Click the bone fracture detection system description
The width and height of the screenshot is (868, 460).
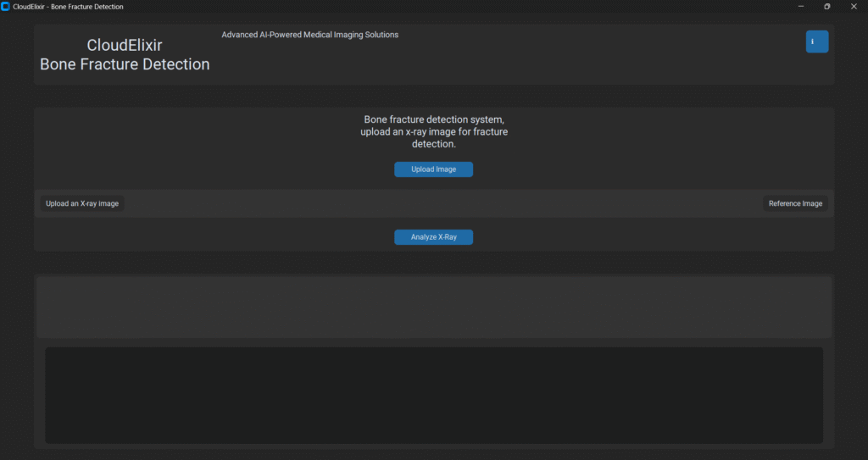433,132
